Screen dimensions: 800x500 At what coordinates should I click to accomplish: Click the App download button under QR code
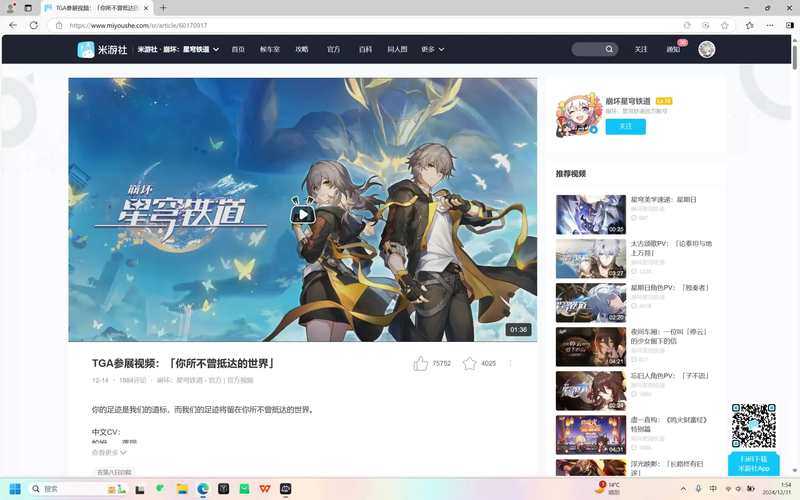click(754, 464)
